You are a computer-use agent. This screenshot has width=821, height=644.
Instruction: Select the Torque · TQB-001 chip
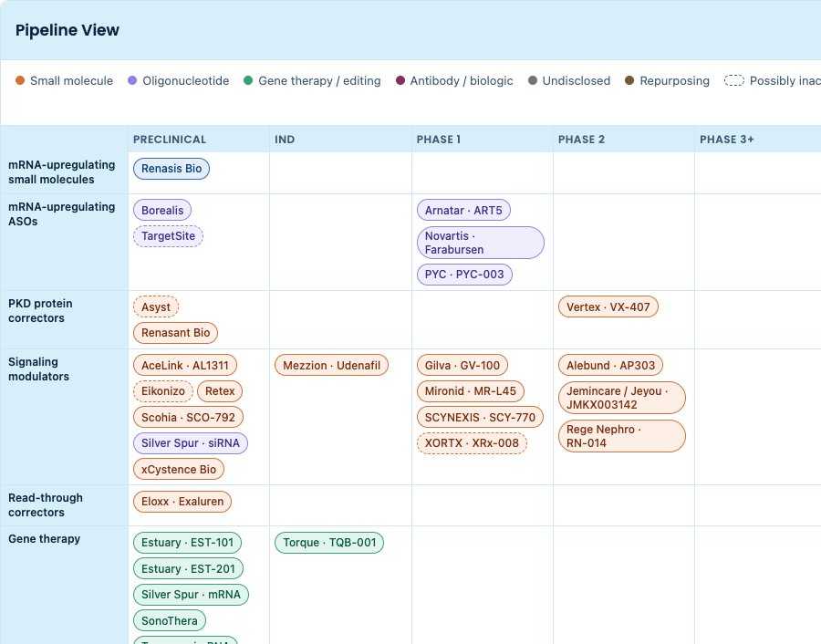coord(329,543)
